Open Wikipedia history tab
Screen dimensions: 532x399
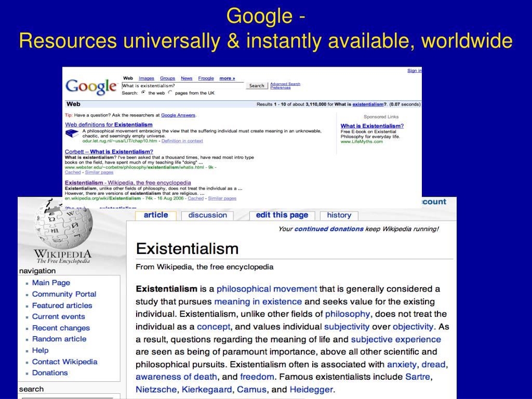click(x=339, y=216)
